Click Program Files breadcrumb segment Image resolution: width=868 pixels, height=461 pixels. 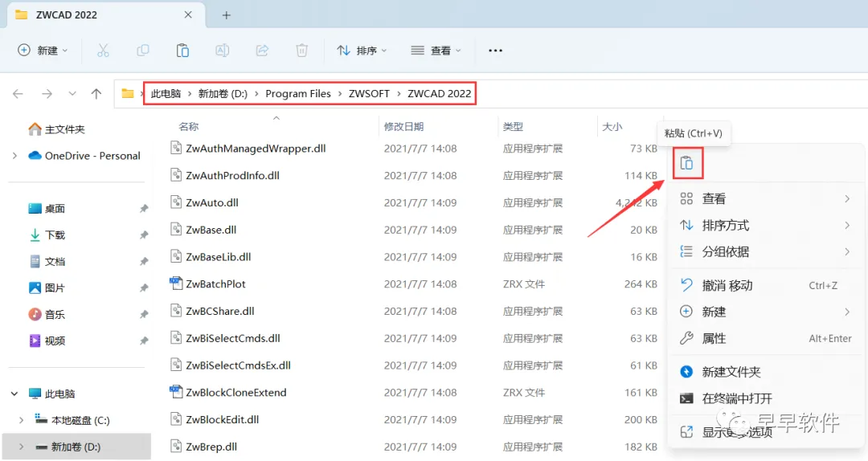pyautogui.click(x=298, y=93)
